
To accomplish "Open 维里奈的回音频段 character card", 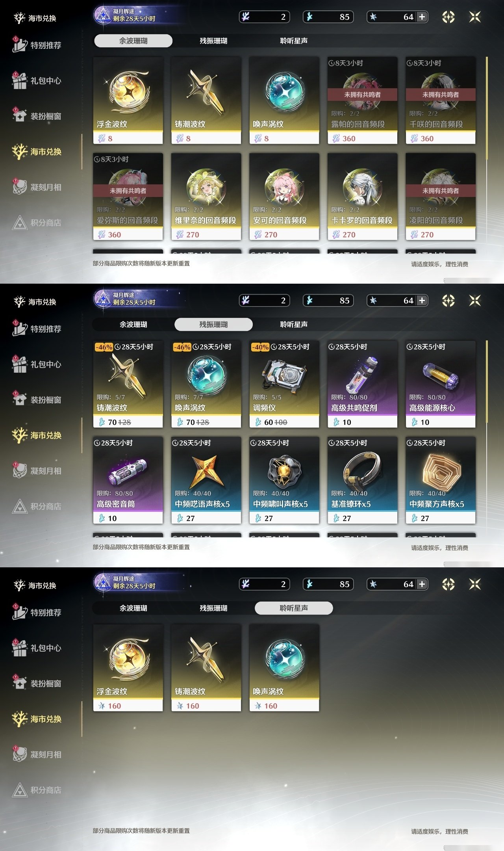I will coord(206,197).
